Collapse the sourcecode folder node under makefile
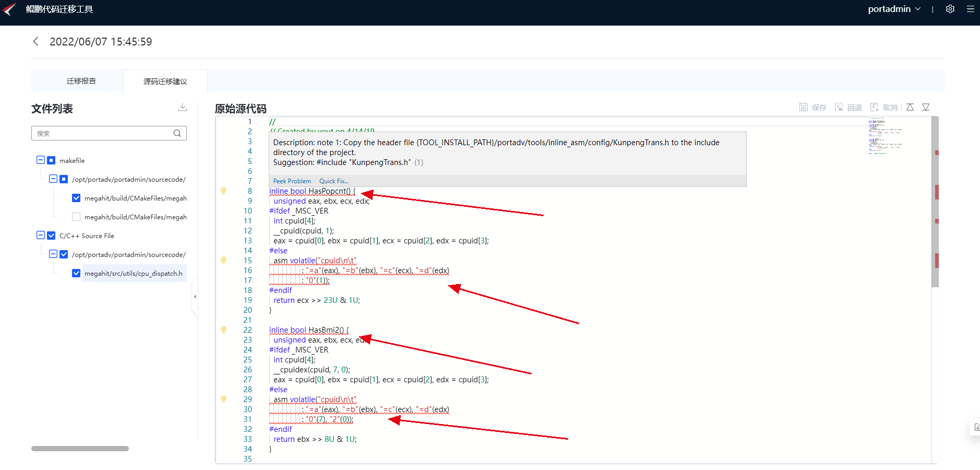The height and width of the screenshot is (470, 980). coord(53,179)
